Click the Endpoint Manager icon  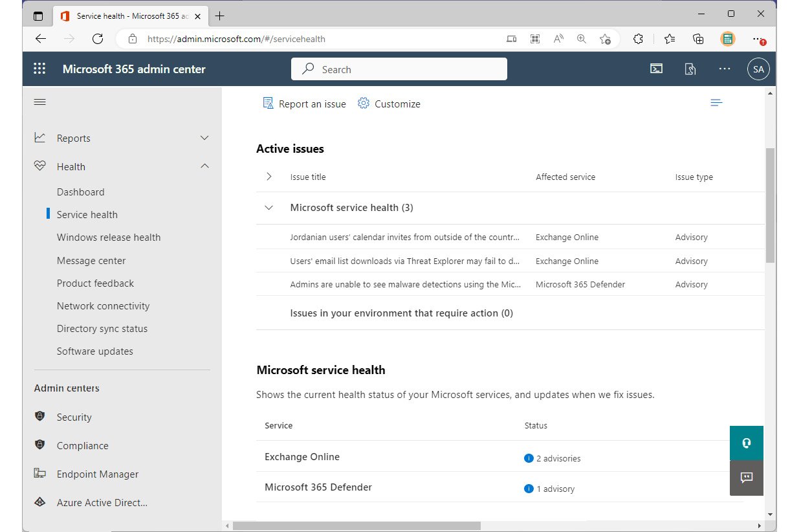40,474
